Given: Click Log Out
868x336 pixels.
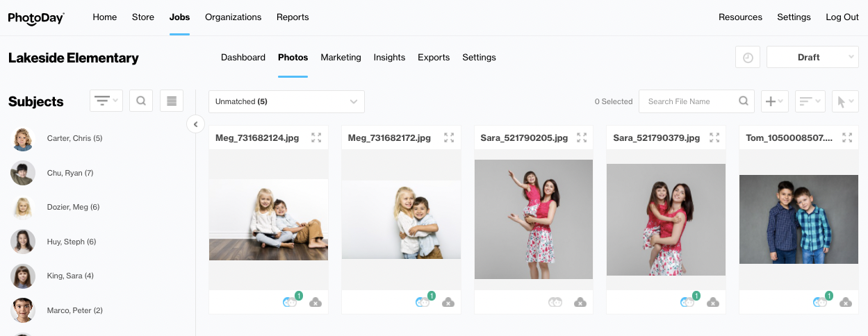Looking at the screenshot, I should 842,17.
